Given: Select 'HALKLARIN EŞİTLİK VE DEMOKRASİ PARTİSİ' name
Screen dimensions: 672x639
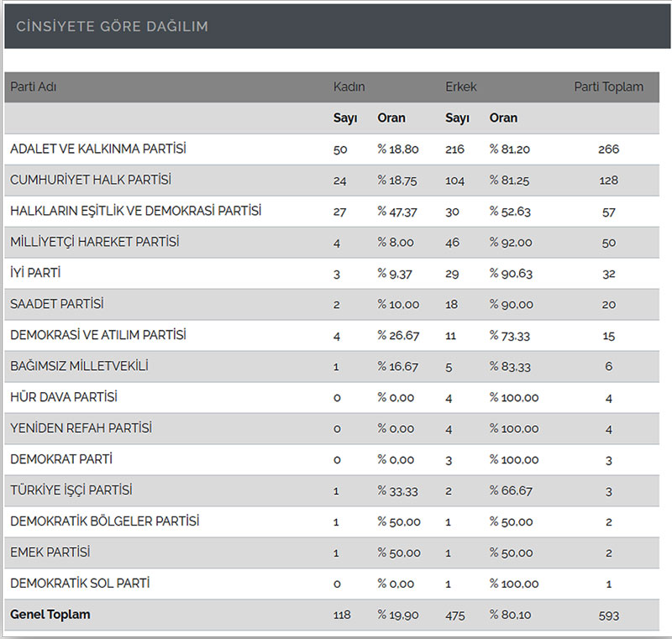Looking at the screenshot, I should coord(135,211).
